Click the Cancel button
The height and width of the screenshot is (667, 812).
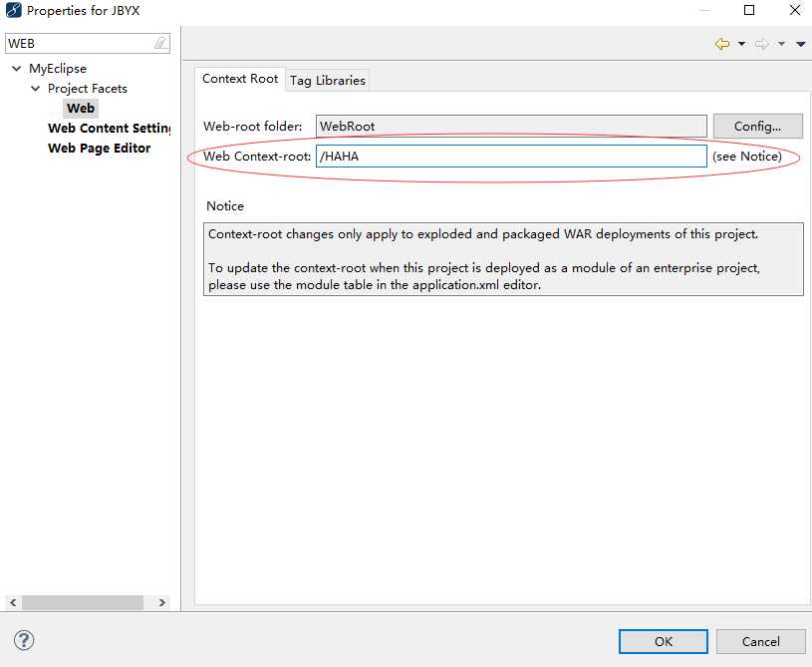pos(760,642)
